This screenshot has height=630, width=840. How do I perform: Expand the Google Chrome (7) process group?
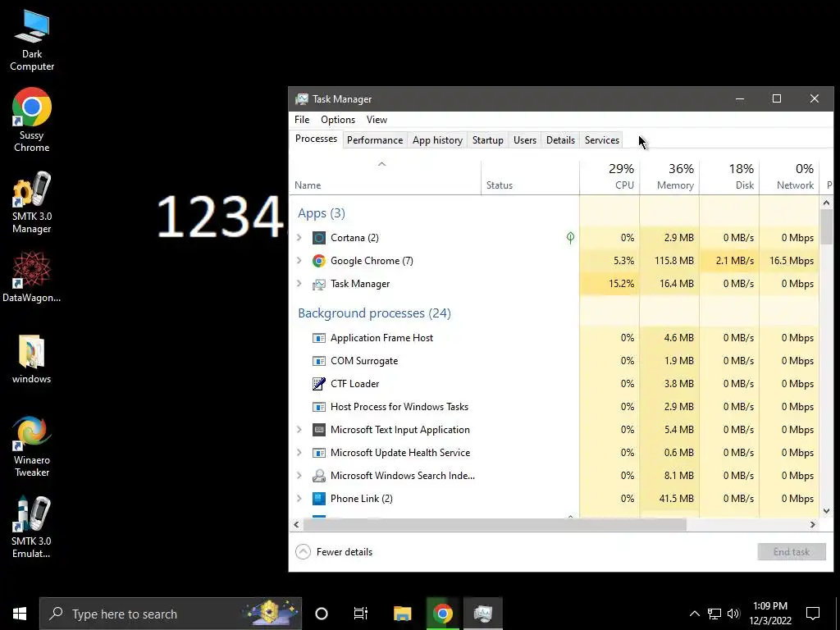(299, 260)
